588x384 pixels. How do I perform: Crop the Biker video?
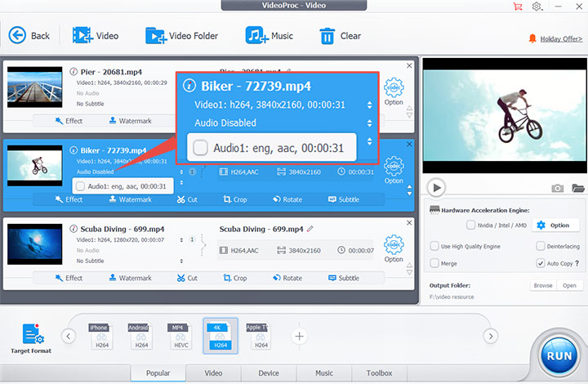pyautogui.click(x=235, y=199)
